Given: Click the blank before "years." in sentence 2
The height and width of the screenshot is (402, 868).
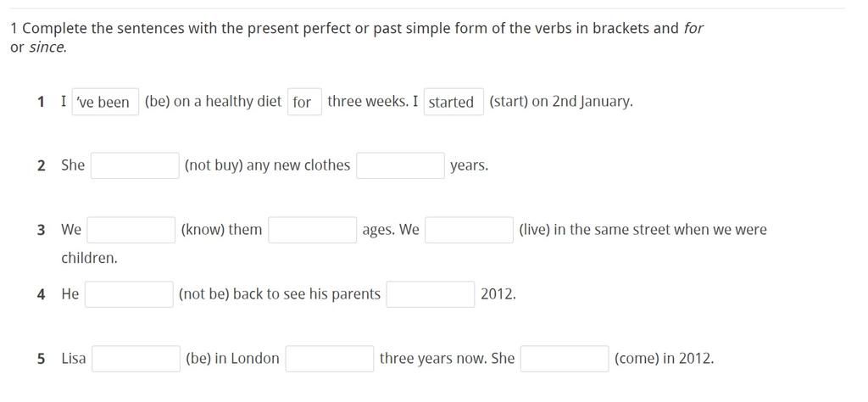Looking at the screenshot, I should coord(400,165).
